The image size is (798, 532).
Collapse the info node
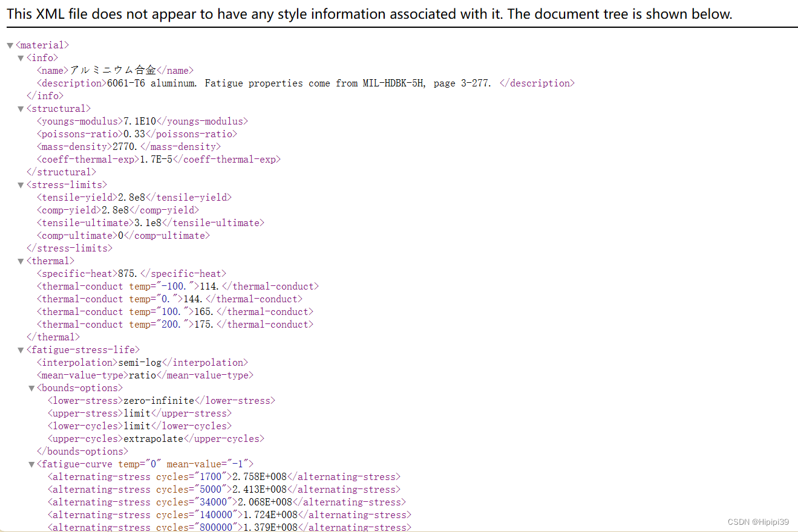pyautogui.click(x=21, y=58)
